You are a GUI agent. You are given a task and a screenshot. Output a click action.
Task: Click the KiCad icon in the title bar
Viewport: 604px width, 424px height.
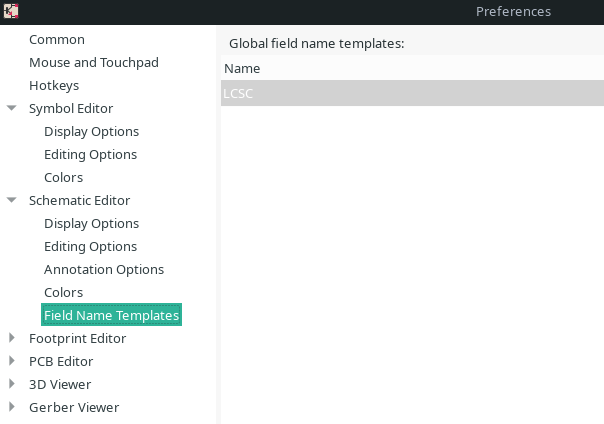(x=11, y=12)
